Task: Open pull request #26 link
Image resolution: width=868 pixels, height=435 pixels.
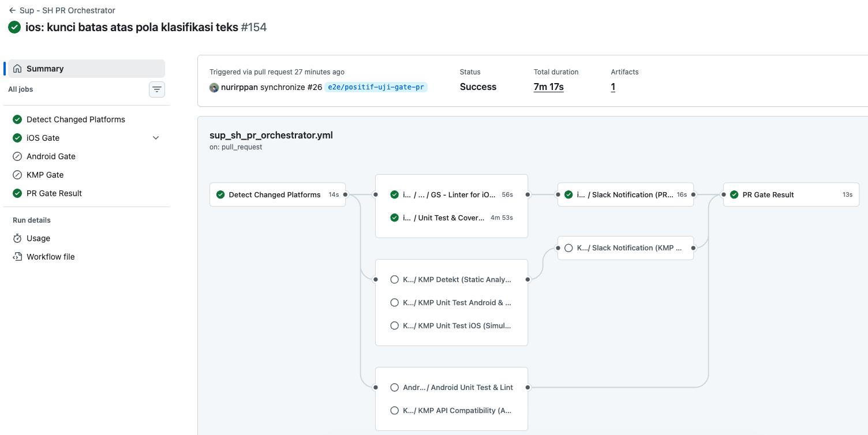Action: click(315, 88)
